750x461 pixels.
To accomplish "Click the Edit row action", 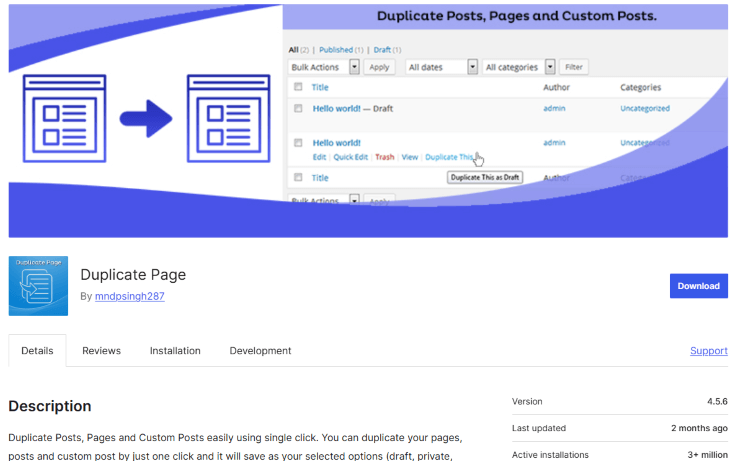I will pos(319,157).
